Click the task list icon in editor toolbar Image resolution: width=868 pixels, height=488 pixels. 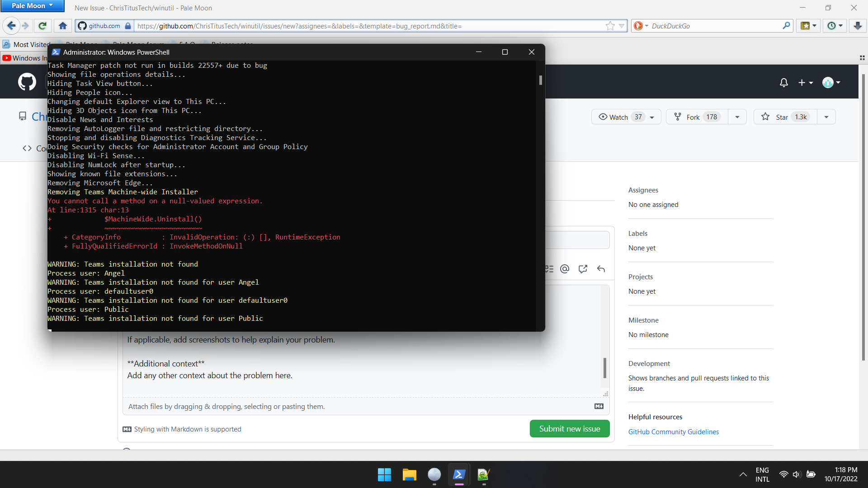tap(549, 269)
